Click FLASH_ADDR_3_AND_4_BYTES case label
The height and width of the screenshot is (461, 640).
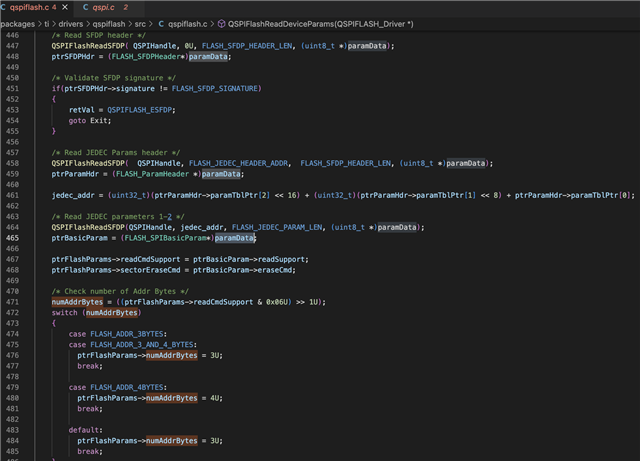click(142, 345)
